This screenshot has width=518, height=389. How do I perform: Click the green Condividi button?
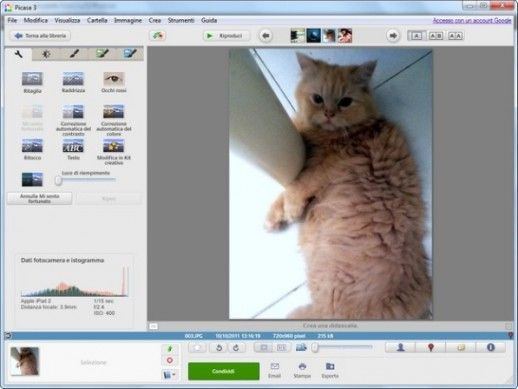[x=224, y=371]
